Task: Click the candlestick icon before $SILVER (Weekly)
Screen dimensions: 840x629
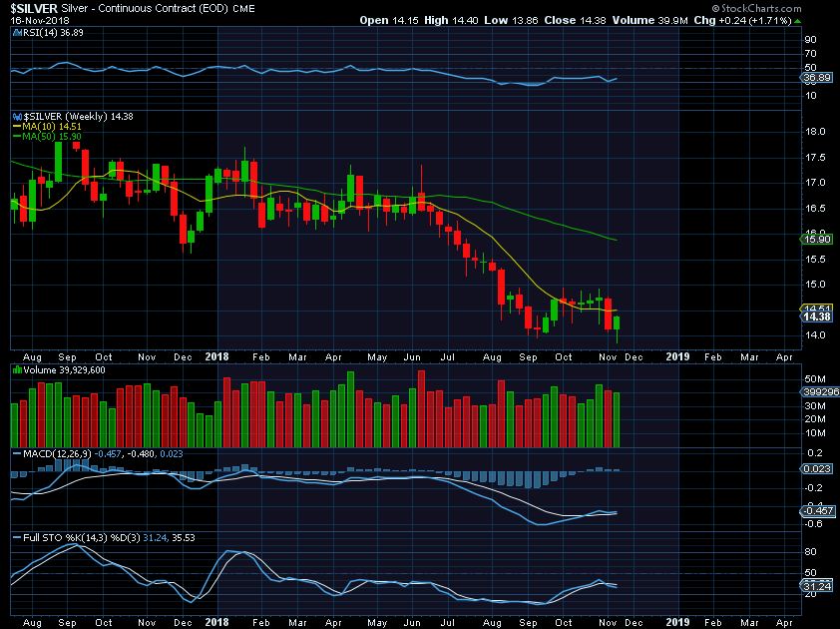Action: coord(17,117)
